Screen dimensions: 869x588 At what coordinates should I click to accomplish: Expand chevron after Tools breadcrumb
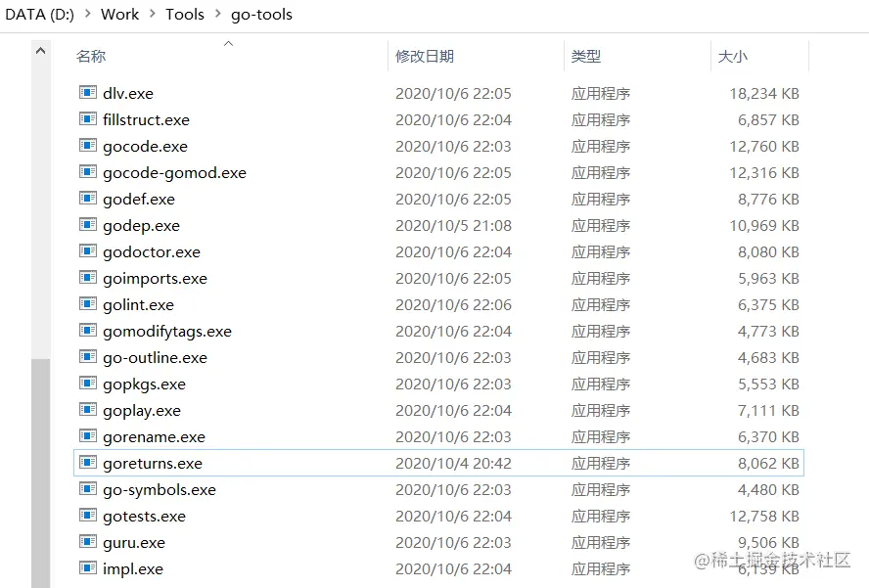pos(218,14)
